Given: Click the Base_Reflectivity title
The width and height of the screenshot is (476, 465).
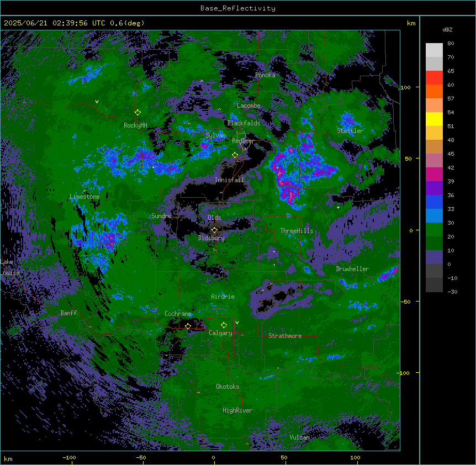Looking at the screenshot, I should (x=238, y=8).
